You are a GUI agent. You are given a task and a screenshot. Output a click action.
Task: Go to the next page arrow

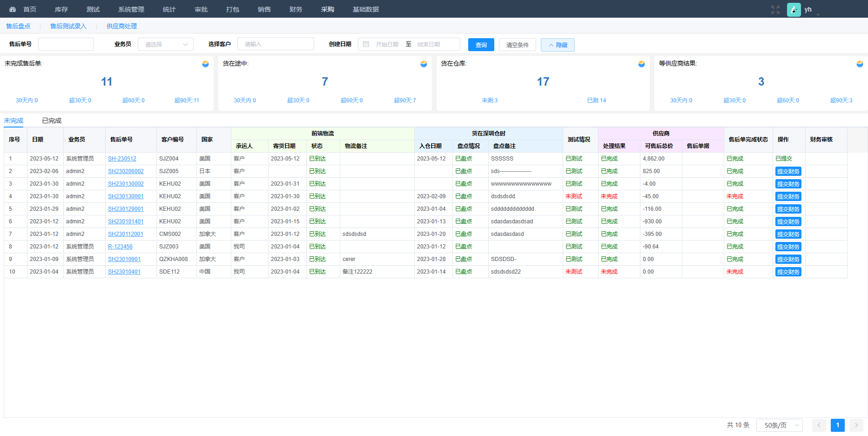[856, 425]
